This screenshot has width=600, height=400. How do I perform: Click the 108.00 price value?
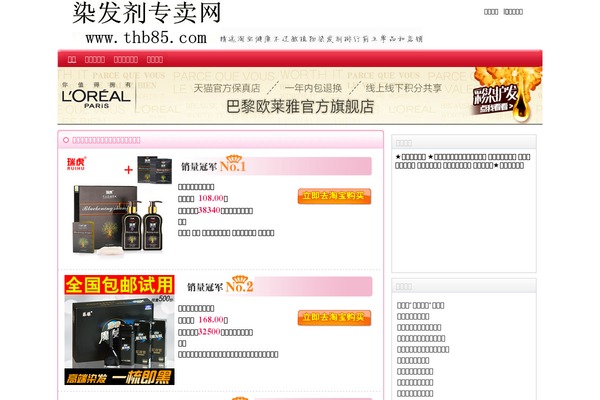pos(211,198)
